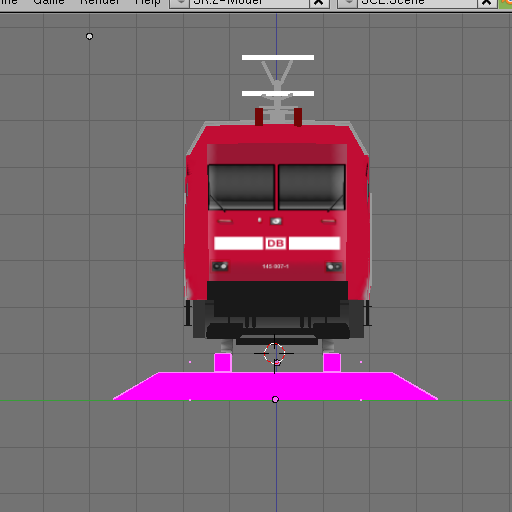Click the locomotive's left windshield
Image resolution: width=512 pixels, height=512 pixels.
[241, 187]
